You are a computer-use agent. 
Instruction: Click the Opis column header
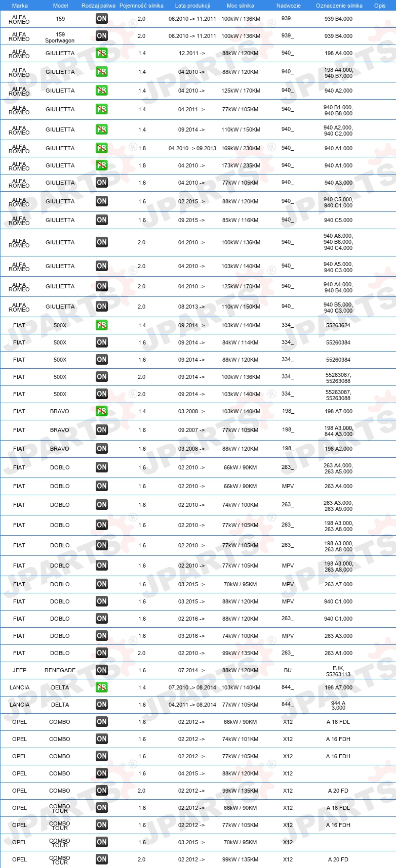tap(380, 6)
